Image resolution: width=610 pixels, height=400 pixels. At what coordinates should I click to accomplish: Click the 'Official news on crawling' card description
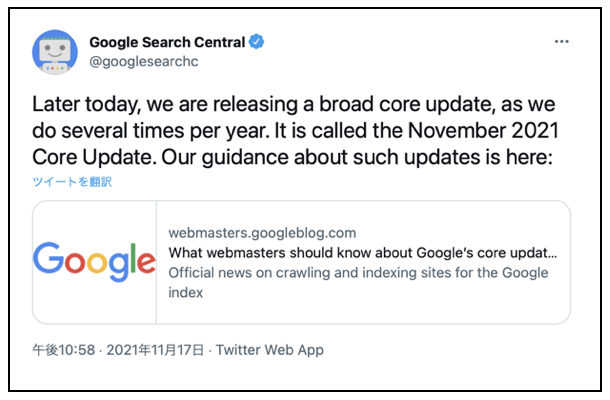(360, 273)
